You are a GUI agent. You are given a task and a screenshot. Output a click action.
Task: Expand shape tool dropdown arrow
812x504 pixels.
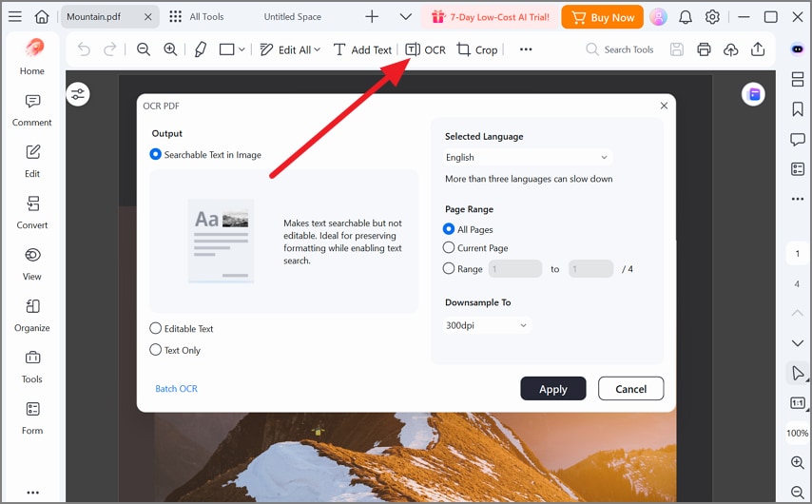[x=242, y=49]
